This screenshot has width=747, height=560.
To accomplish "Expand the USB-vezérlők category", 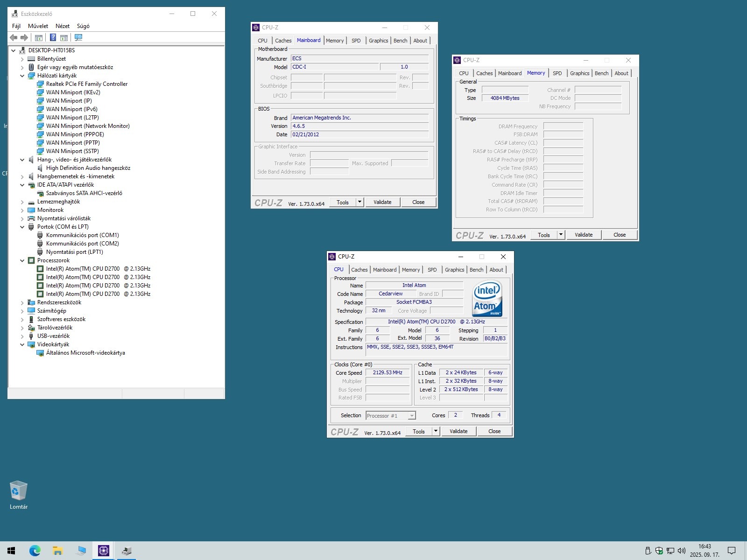I will (22, 336).
